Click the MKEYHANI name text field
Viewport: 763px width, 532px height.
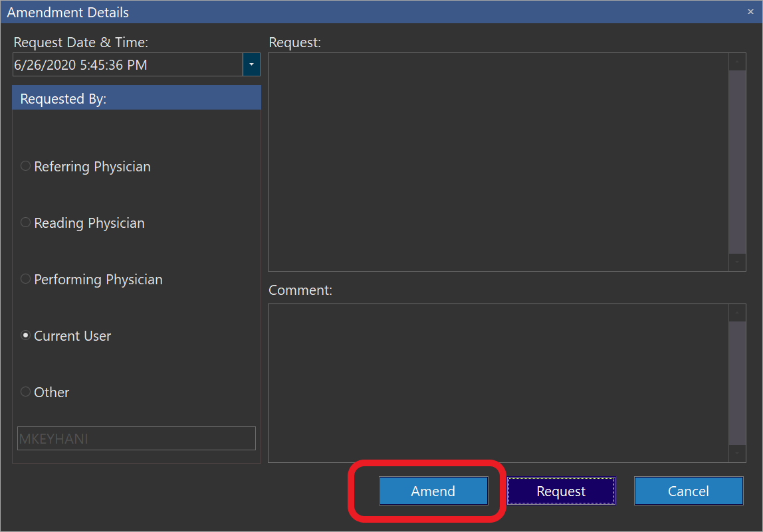click(136, 438)
